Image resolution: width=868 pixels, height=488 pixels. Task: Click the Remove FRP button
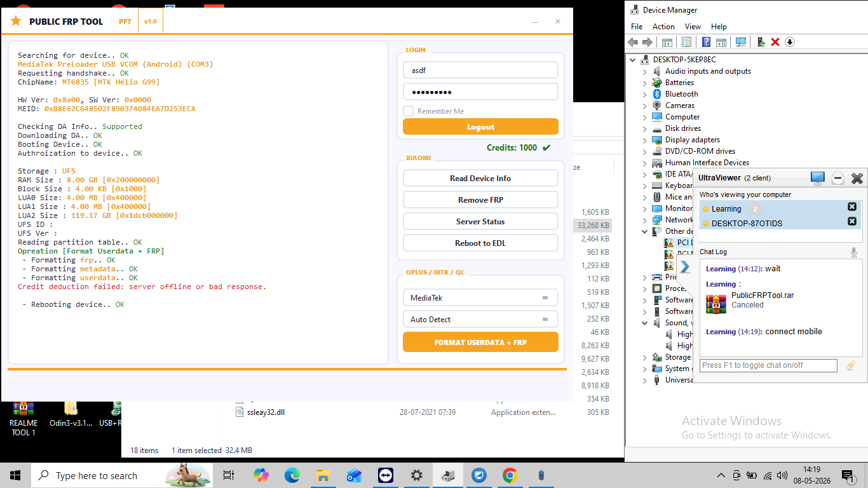click(x=480, y=200)
